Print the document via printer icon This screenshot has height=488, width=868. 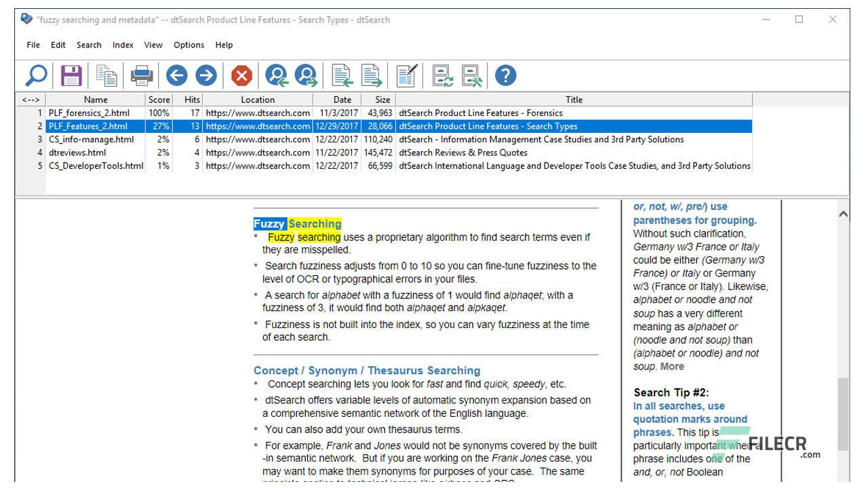click(142, 75)
